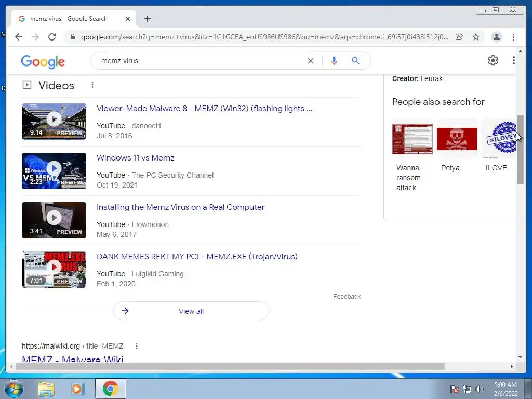This screenshot has height=399, width=532.
Task: Click the horizontal scrollbar thumb
Action: pyautogui.click(x=230, y=366)
